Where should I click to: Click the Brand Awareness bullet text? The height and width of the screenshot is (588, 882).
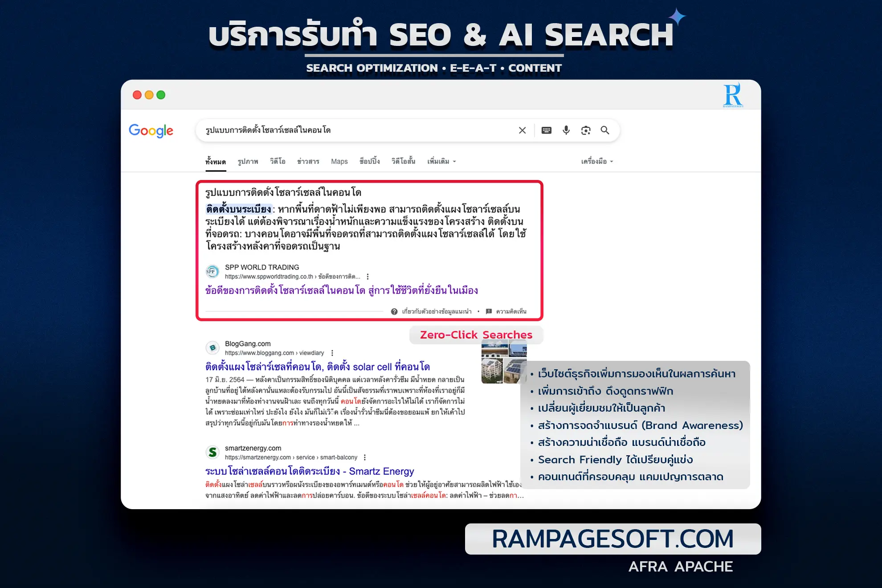pos(640,425)
